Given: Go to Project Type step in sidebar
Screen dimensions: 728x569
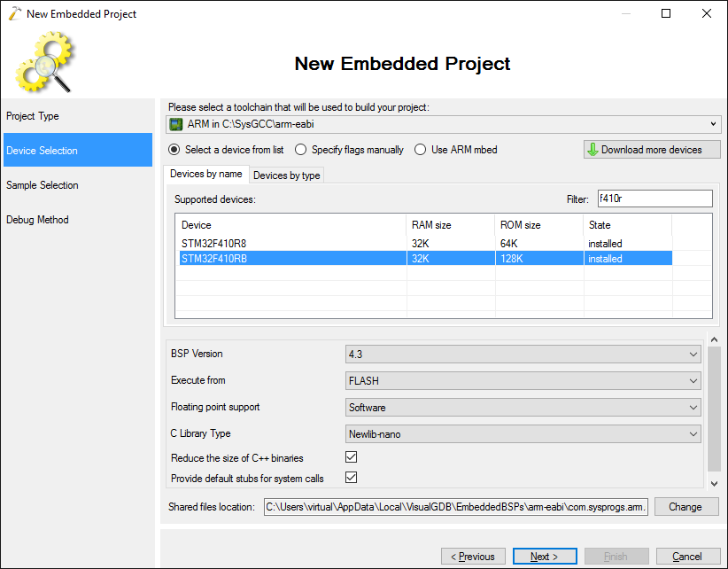Looking at the screenshot, I should tap(78, 116).
